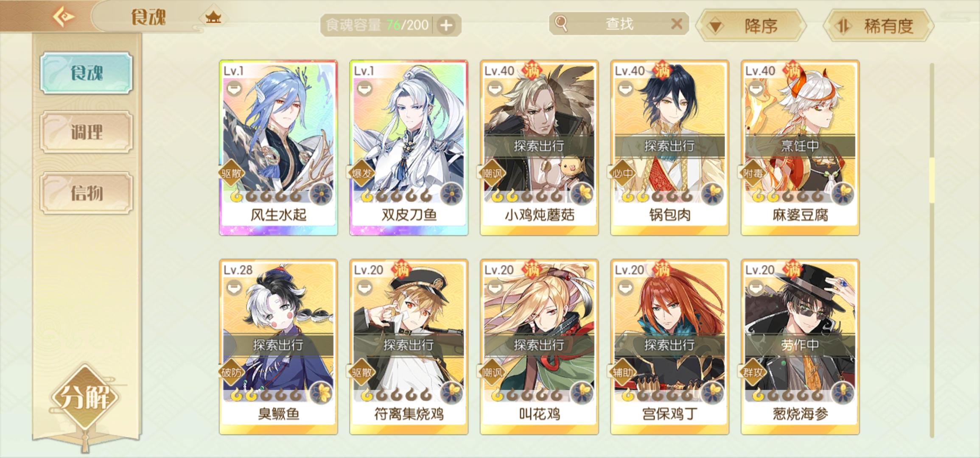The height and width of the screenshot is (458, 980).
Task: Tap the 爆发 skill badge on 双皮刀鱼
Action: tap(361, 173)
